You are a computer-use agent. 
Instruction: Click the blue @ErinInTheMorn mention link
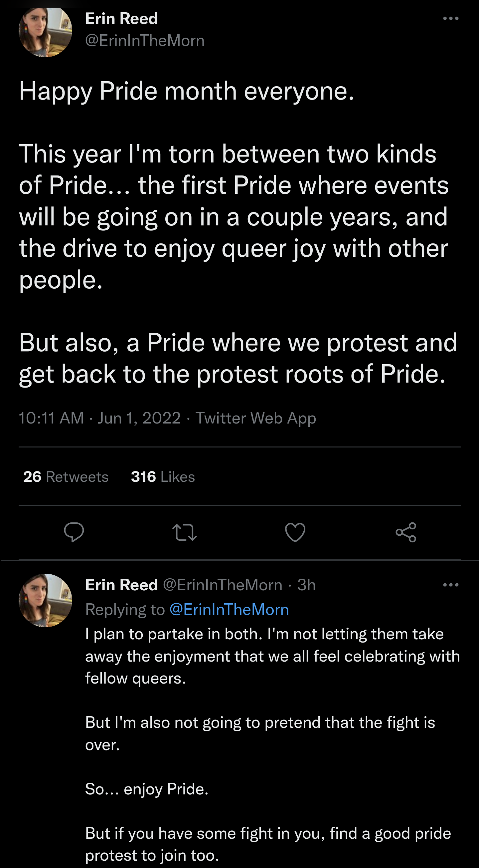pyautogui.click(x=229, y=610)
